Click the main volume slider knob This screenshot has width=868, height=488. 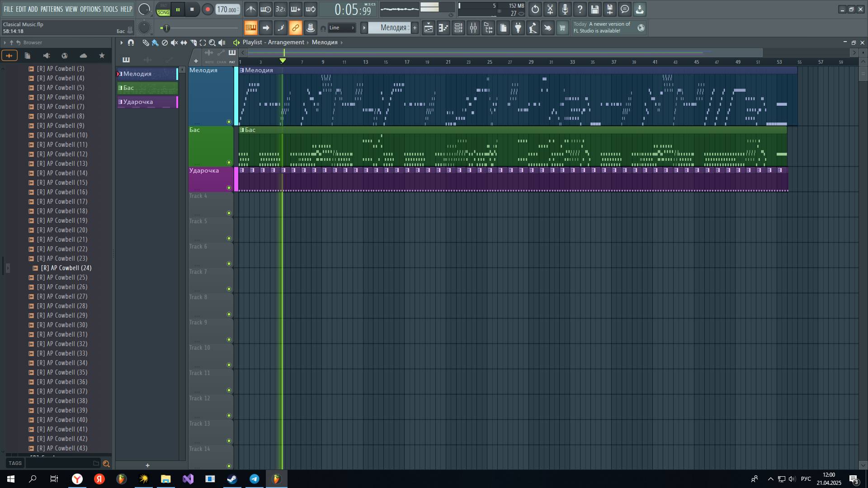pos(166,28)
